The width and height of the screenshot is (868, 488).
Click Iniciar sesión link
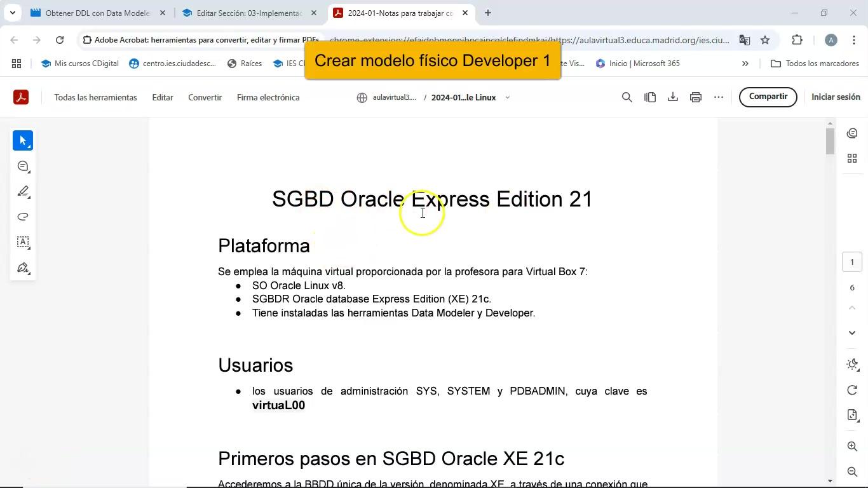click(836, 97)
